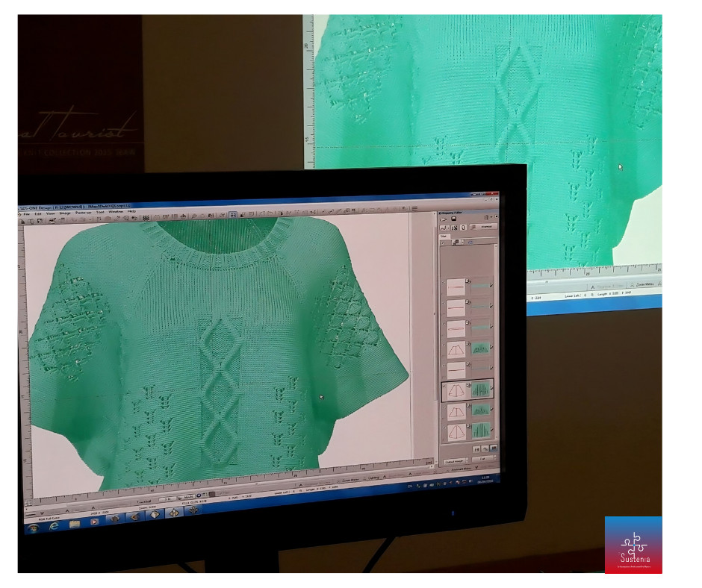
Task: Open the File Explorer folder taskbar icon
Action: [x=75, y=523]
